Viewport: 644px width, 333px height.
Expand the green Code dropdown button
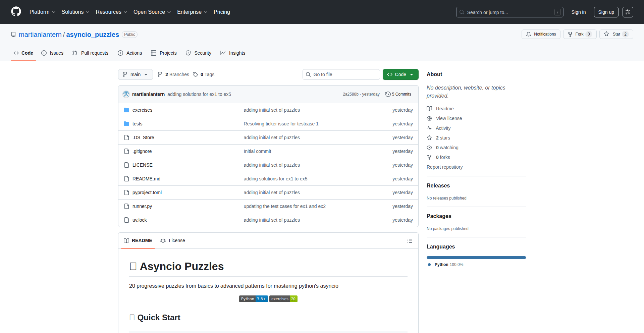pyautogui.click(x=400, y=74)
